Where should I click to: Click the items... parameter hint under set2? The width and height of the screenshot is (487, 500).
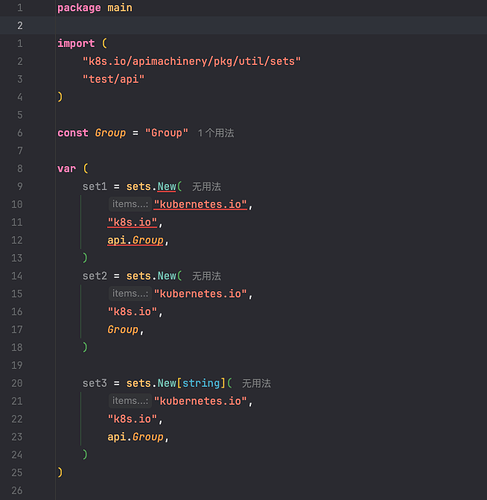pyautogui.click(x=130, y=294)
